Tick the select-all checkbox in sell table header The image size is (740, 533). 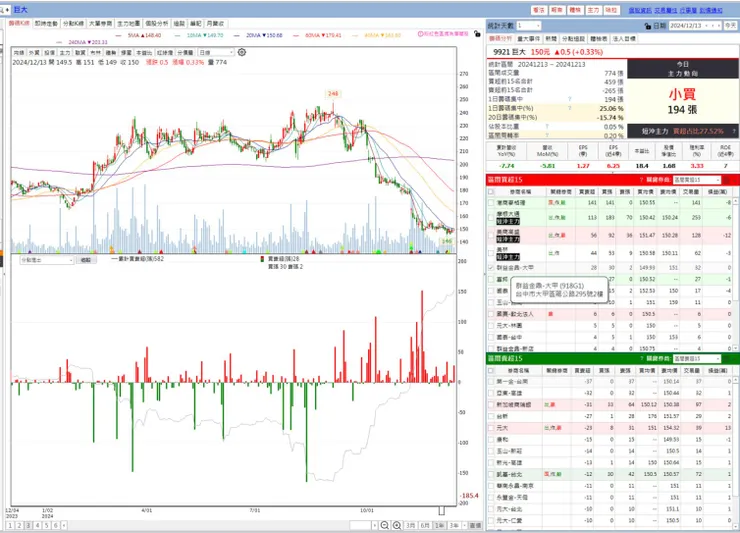(491, 371)
